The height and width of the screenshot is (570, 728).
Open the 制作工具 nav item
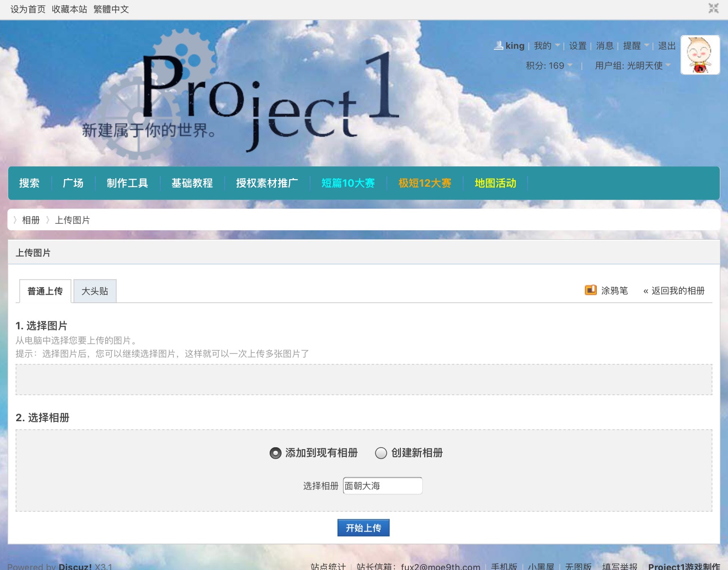coord(127,183)
